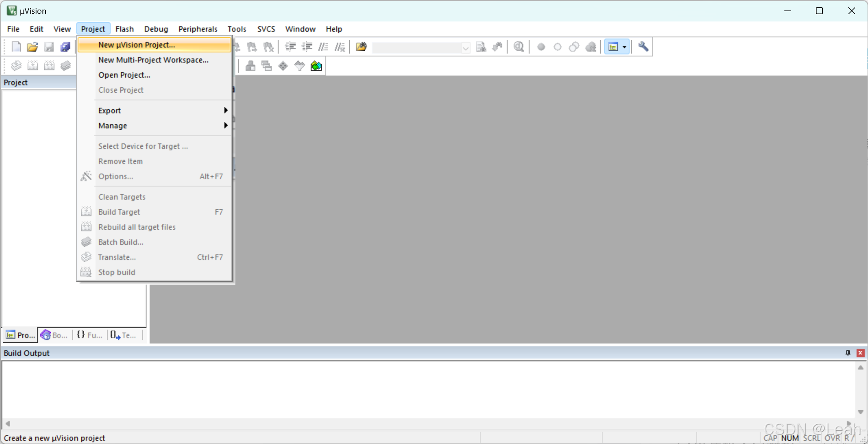This screenshot has height=444, width=868.
Task: Click the Rebuild toolbar icon
Action: click(49, 66)
